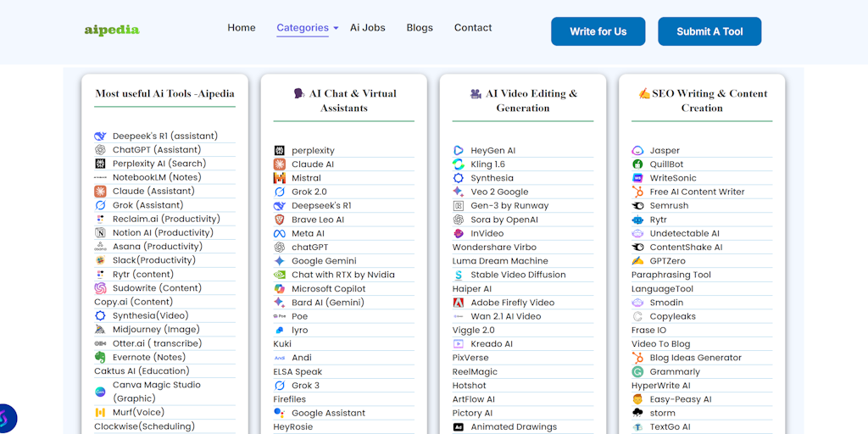Click the Murf icon beside Murf(Voice)
The height and width of the screenshot is (434, 868).
pyautogui.click(x=100, y=413)
